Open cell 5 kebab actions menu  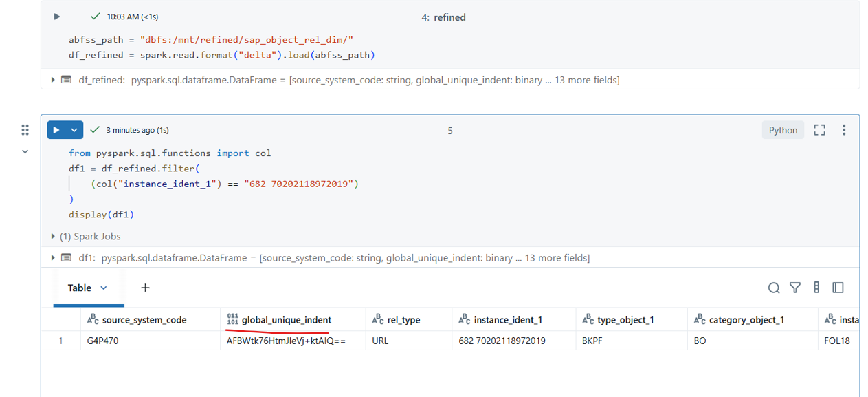[x=844, y=130]
